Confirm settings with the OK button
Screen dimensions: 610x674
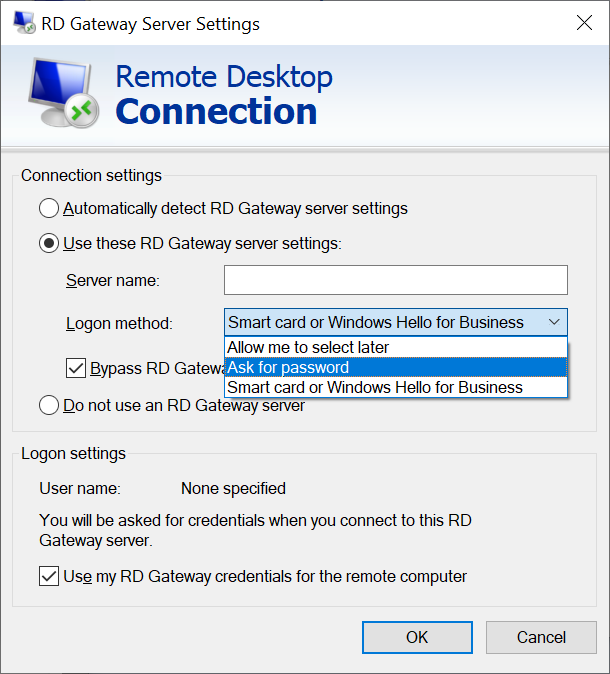(417, 637)
